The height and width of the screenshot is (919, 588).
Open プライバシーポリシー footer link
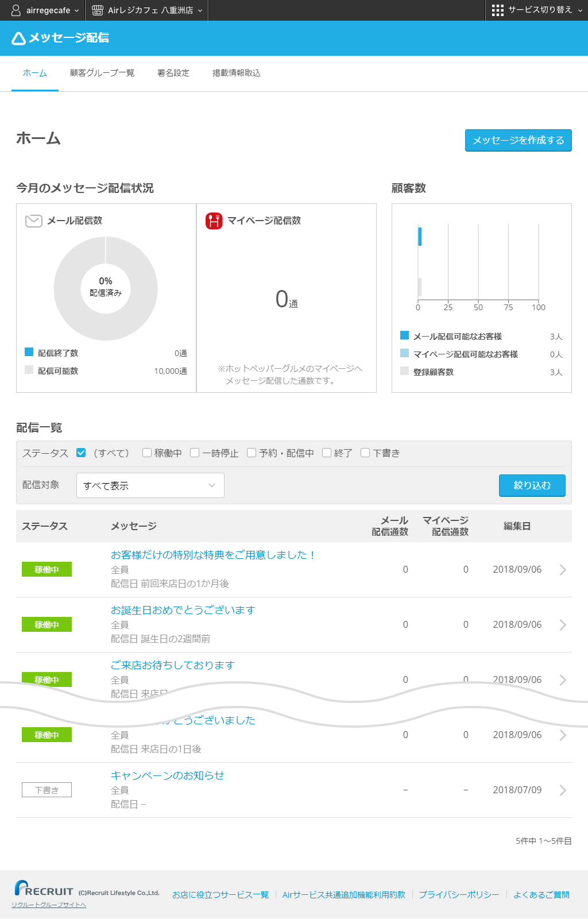point(459,895)
